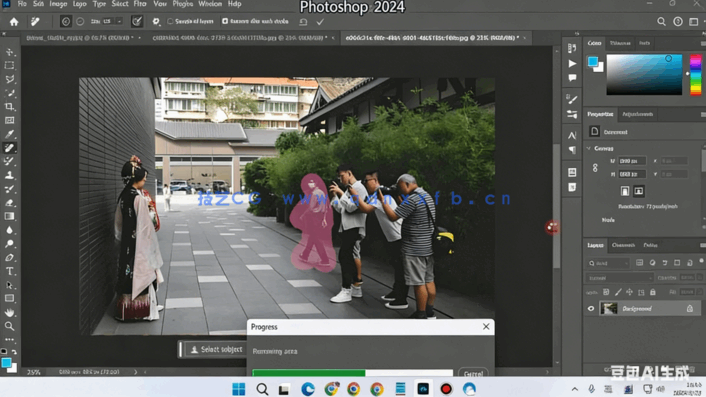The image size is (706, 397).
Task: Expand status bar info arrow
Action: [136, 372]
